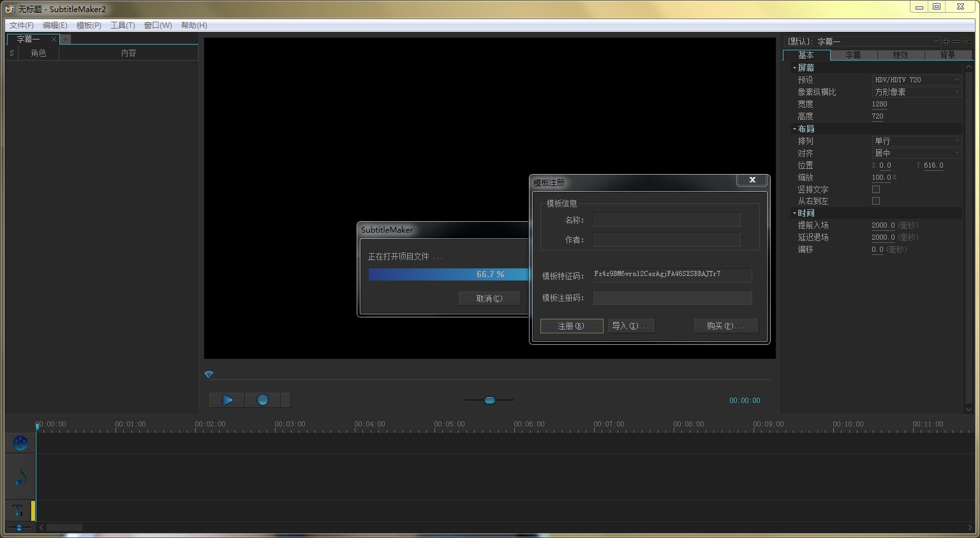Click the 购买(P)... button
The height and width of the screenshot is (538, 980).
point(725,326)
